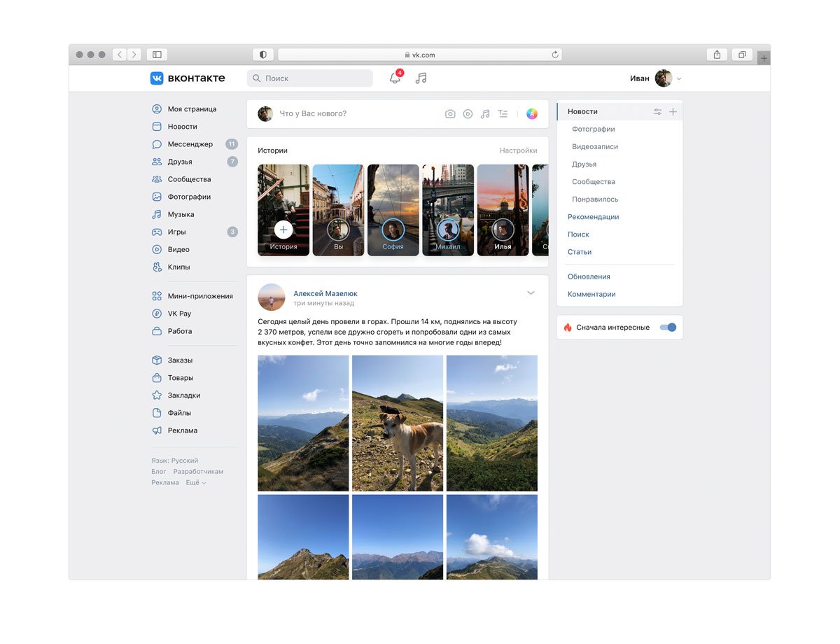Image resolution: width=840 pixels, height=644 pixels.
Task: Toggle the Сначала интересные switch
Action: pos(668,327)
